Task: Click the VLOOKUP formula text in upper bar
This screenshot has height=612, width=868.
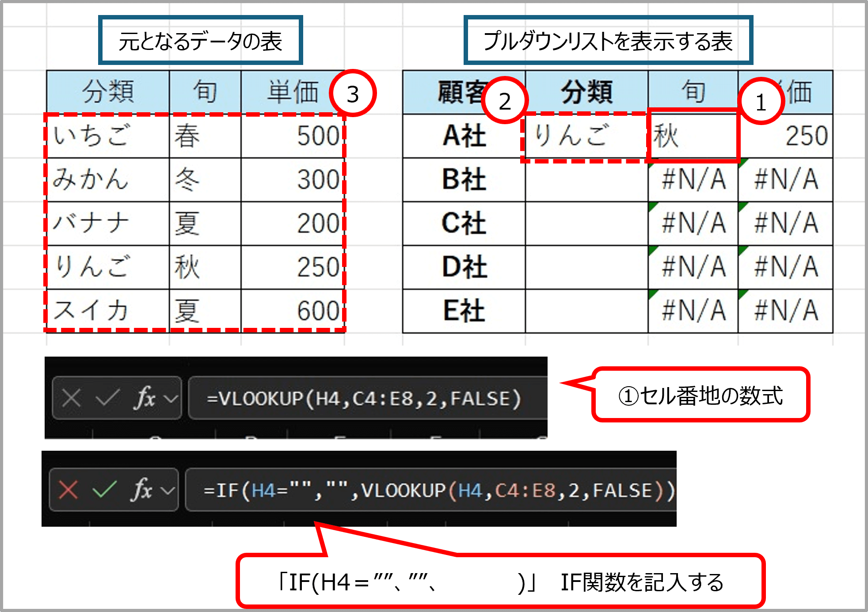Action: coord(363,399)
